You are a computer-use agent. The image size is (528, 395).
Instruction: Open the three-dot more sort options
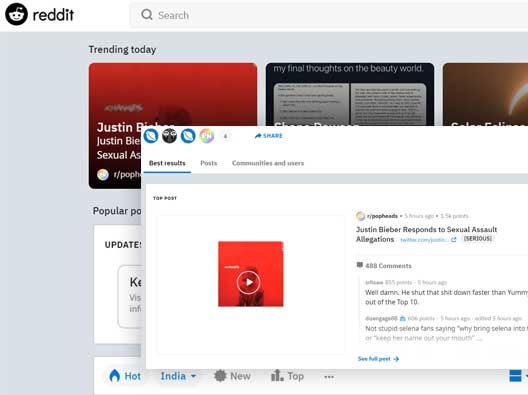coord(329,377)
